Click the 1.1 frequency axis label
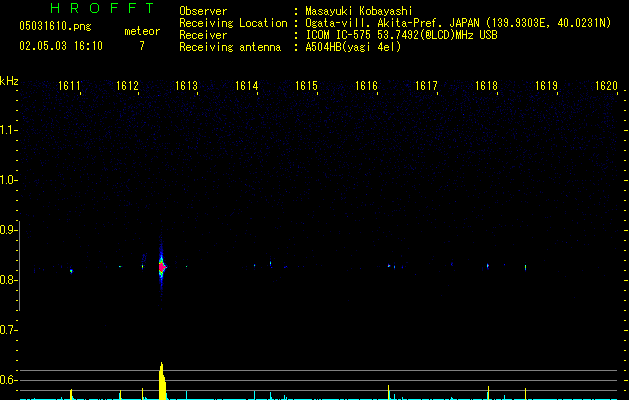This screenshot has width=629, height=400. coord(8,130)
